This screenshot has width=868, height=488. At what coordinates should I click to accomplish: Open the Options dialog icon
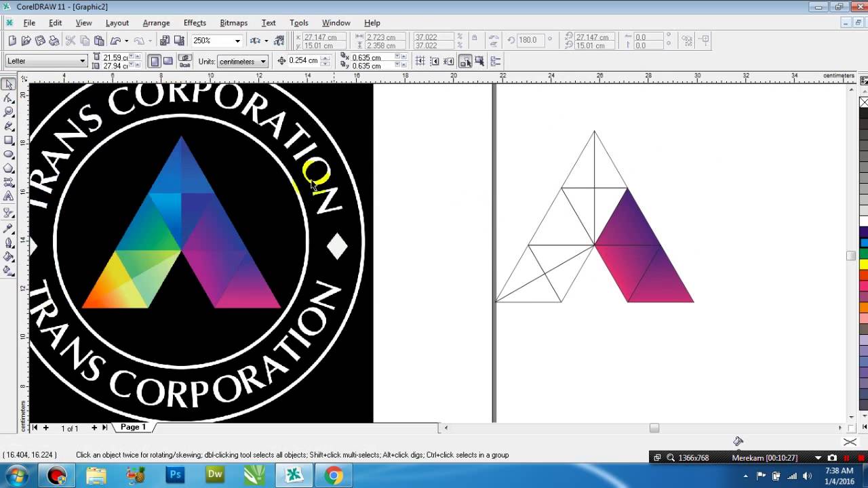pos(496,61)
